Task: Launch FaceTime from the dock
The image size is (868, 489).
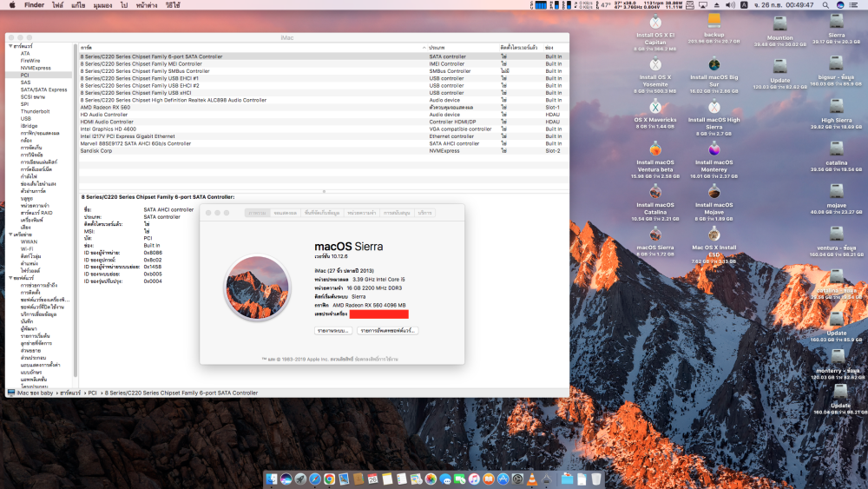Action: click(459, 479)
